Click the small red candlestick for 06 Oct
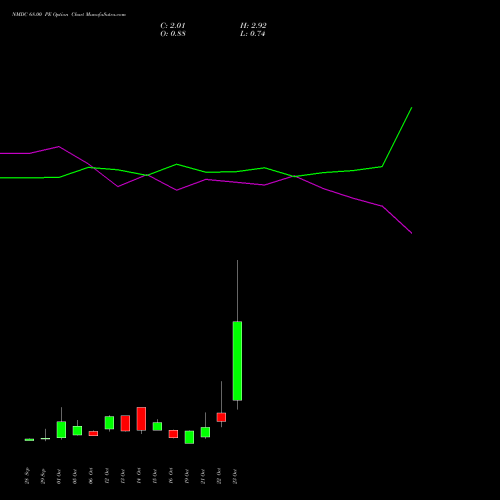This screenshot has width=500, height=500. tap(93, 433)
